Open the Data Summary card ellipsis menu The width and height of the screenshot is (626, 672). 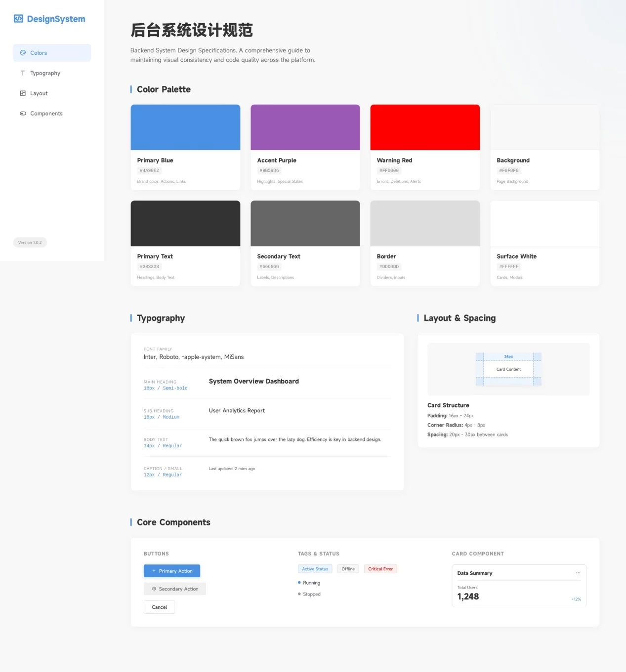pos(578,573)
